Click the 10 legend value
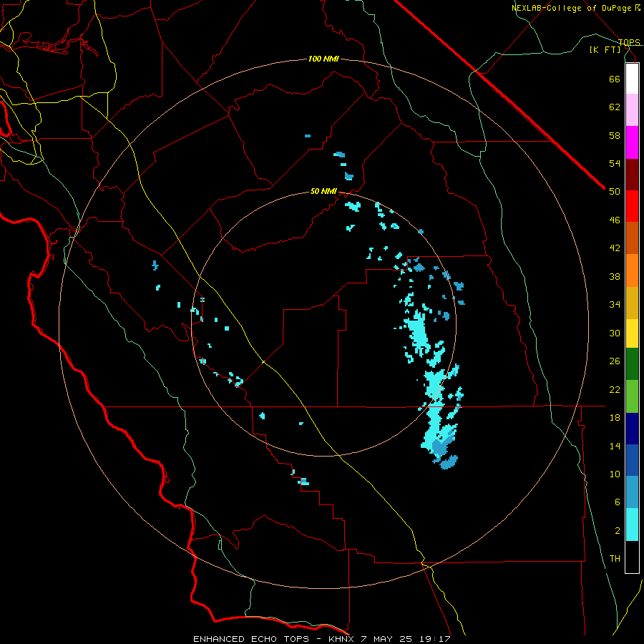This screenshot has width=644, height=644. click(x=615, y=474)
